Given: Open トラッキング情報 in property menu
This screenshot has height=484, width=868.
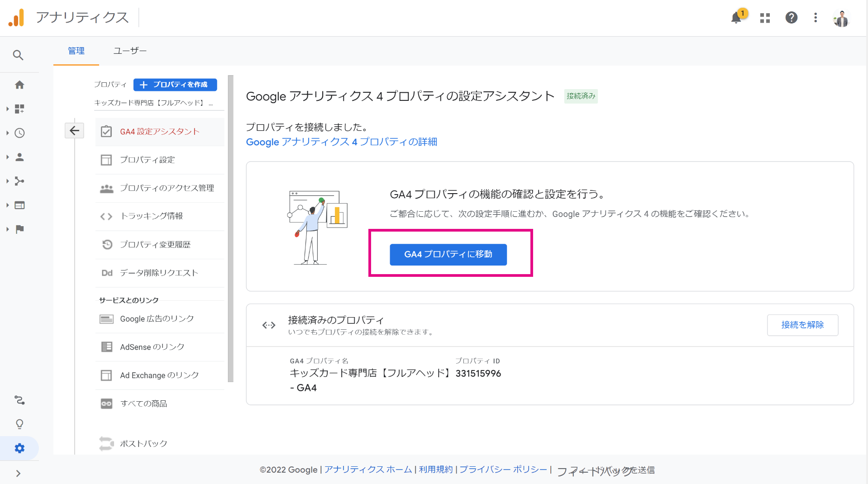Looking at the screenshot, I should coord(151,216).
